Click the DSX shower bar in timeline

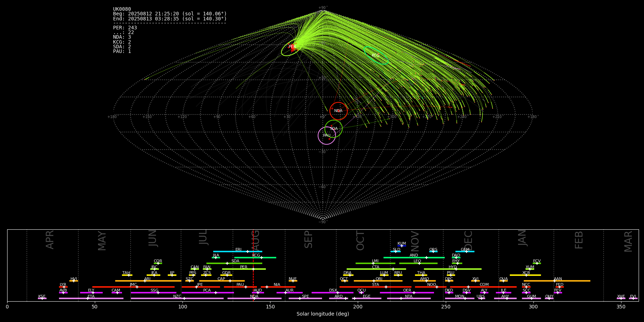point(332,293)
